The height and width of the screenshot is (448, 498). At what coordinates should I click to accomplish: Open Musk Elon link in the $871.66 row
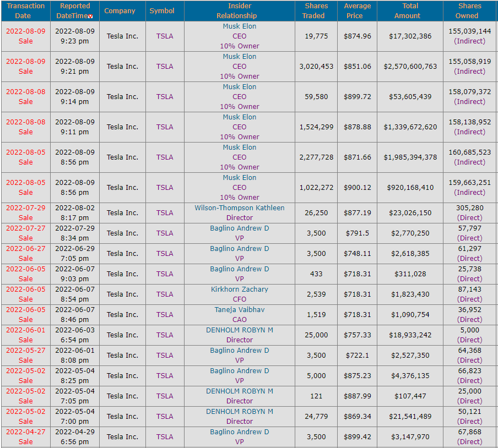pyautogui.click(x=240, y=147)
